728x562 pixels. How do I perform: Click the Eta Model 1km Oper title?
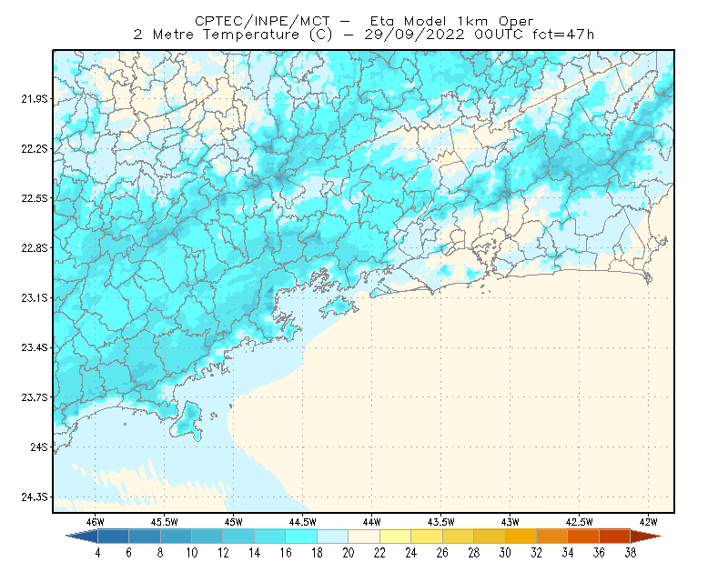coord(451,21)
